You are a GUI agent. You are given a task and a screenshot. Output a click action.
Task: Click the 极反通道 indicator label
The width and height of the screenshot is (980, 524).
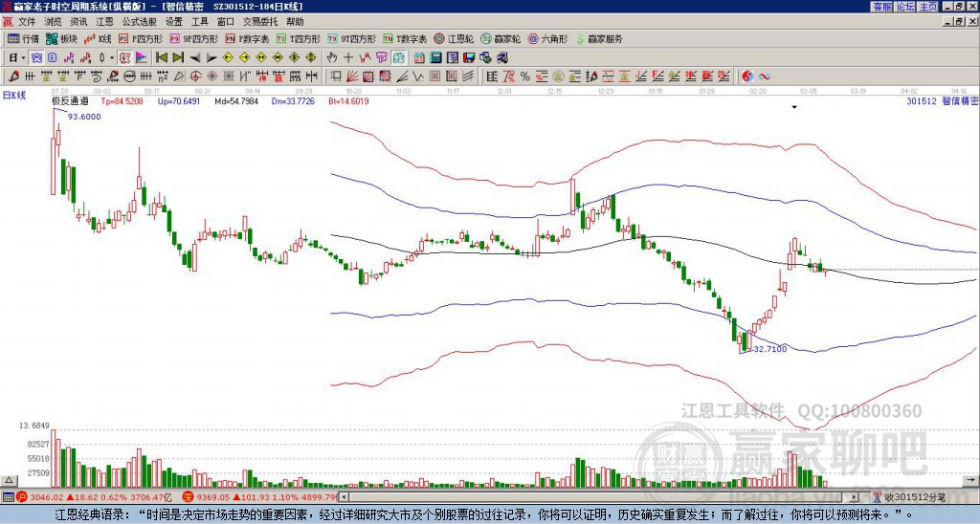(x=70, y=100)
